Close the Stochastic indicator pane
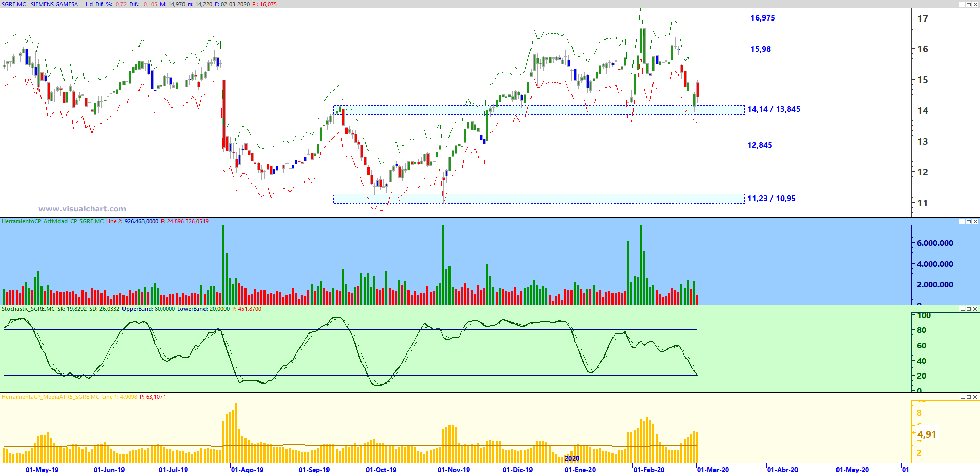This screenshot has height=473, width=980. tap(975, 309)
